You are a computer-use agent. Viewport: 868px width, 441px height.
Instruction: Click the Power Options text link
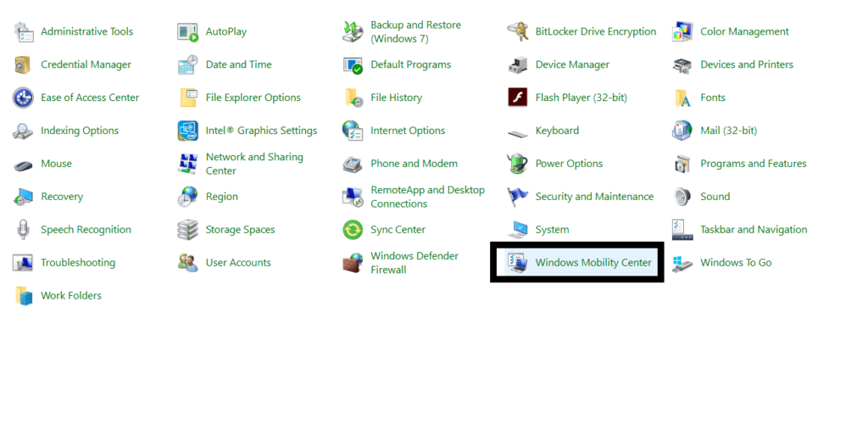pyautogui.click(x=569, y=164)
